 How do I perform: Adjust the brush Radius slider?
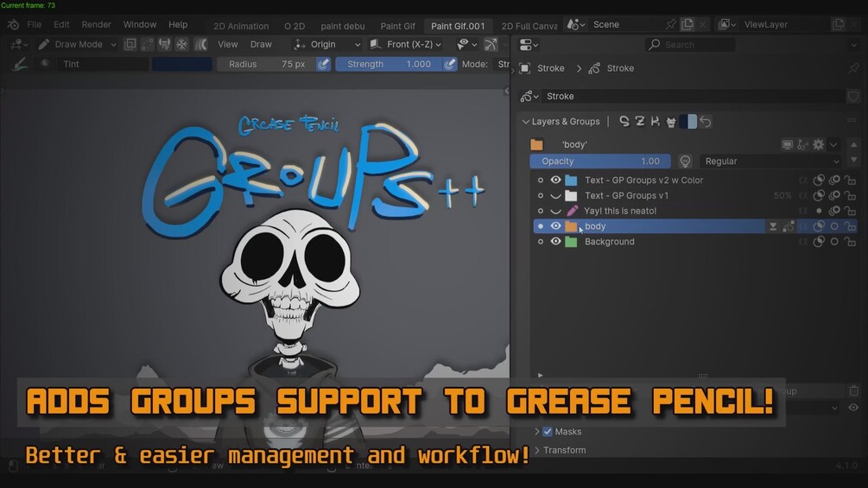[x=266, y=64]
